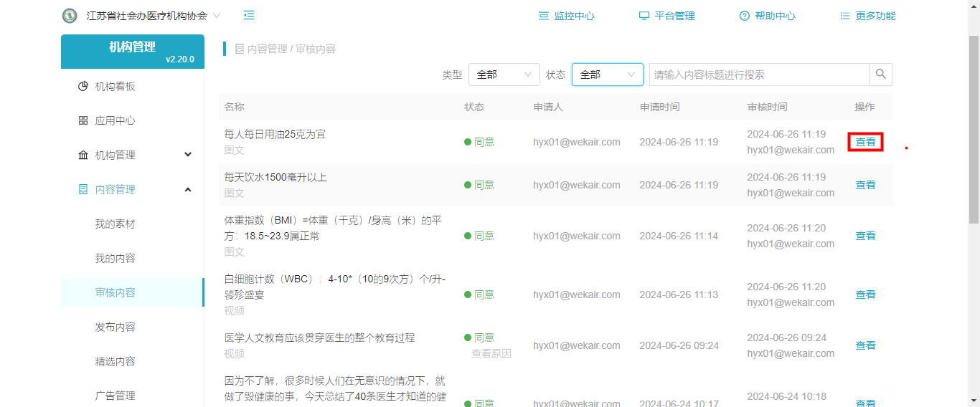Open the organization name dropdown arrow

coord(217,16)
